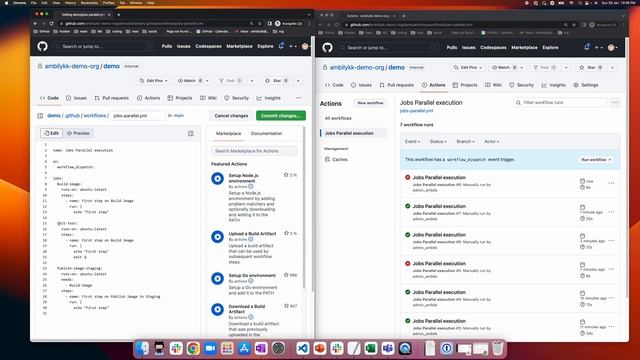
Task: Open GitHub home logo in right window
Action: pyautogui.click(x=327, y=47)
